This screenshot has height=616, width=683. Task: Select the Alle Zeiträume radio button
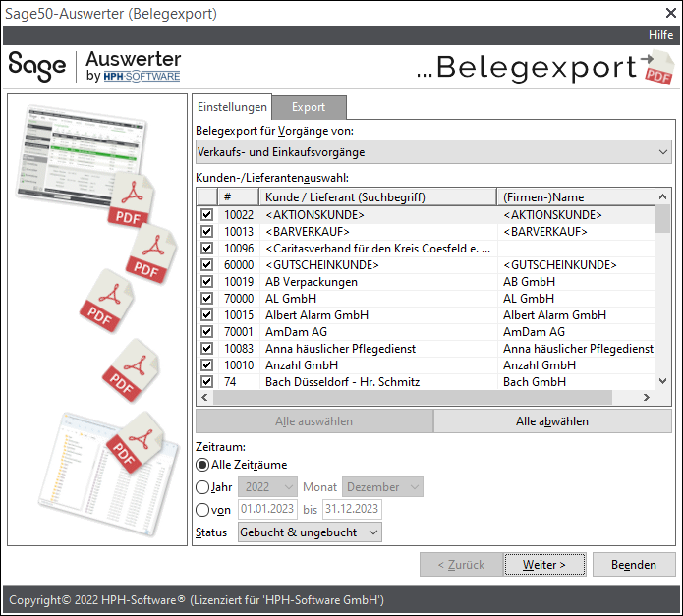pos(202,465)
